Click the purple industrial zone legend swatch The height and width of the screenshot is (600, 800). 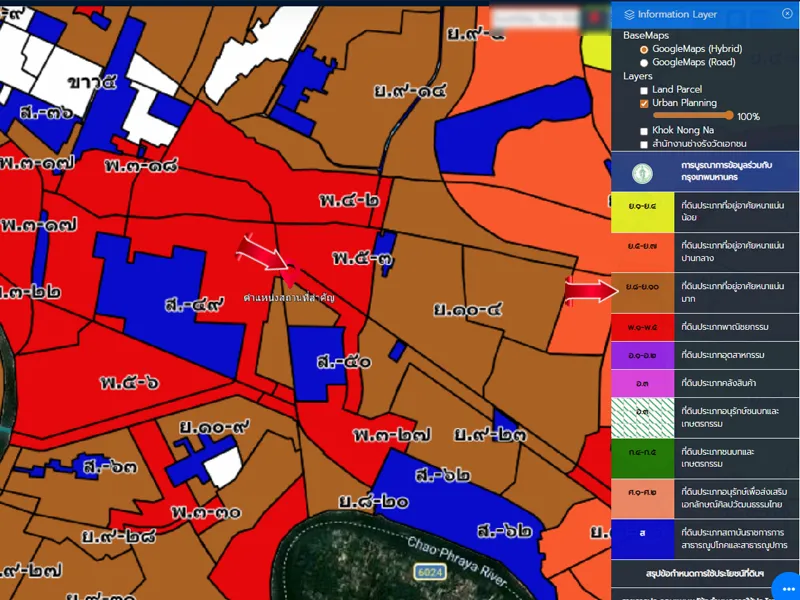tap(642, 356)
